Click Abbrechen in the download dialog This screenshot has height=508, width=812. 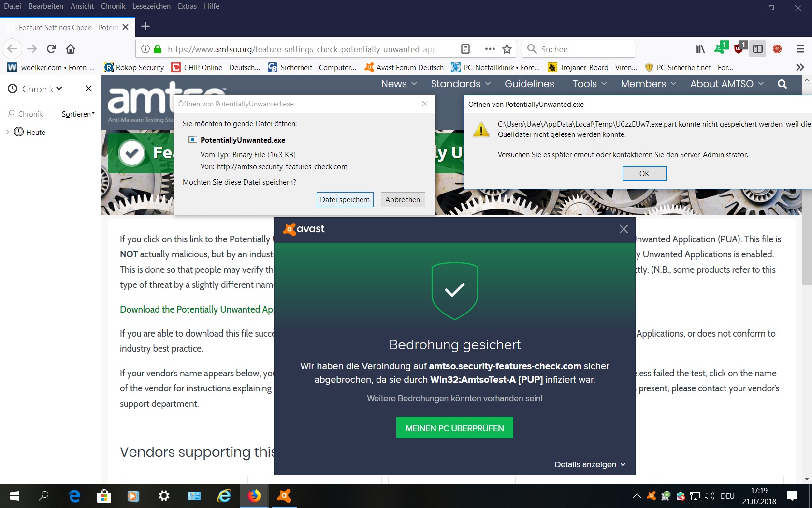403,199
